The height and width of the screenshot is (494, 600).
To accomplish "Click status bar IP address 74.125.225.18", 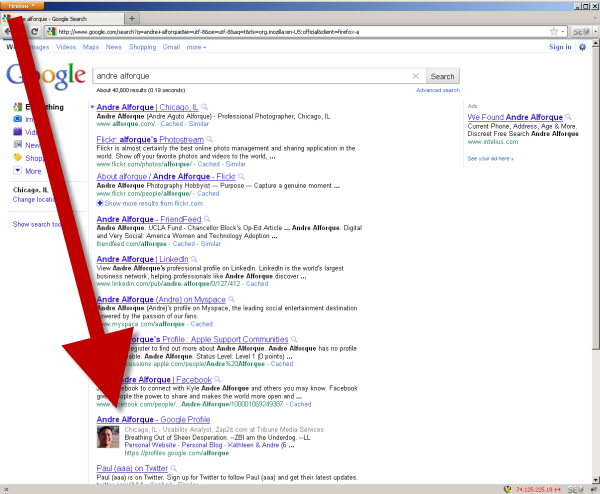I will (538, 489).
